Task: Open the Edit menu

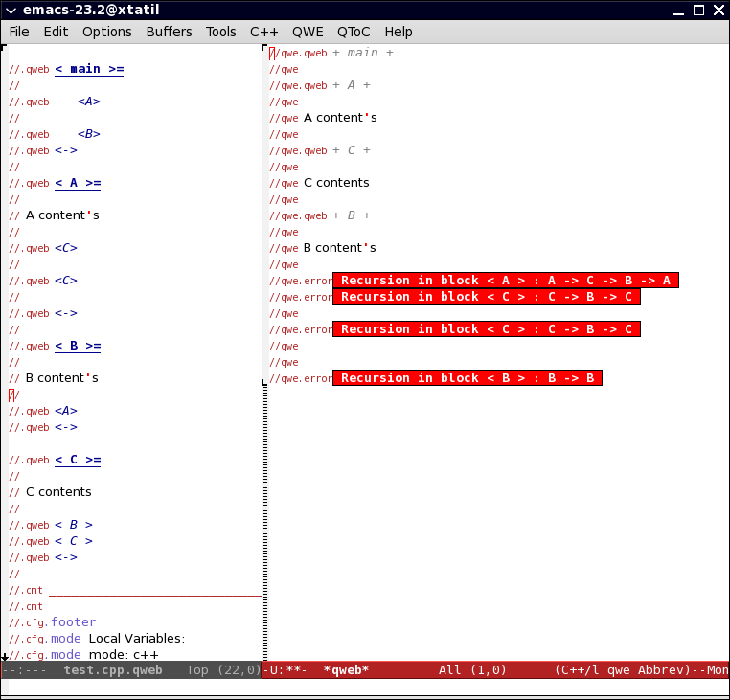Action: tap(56, 32)
